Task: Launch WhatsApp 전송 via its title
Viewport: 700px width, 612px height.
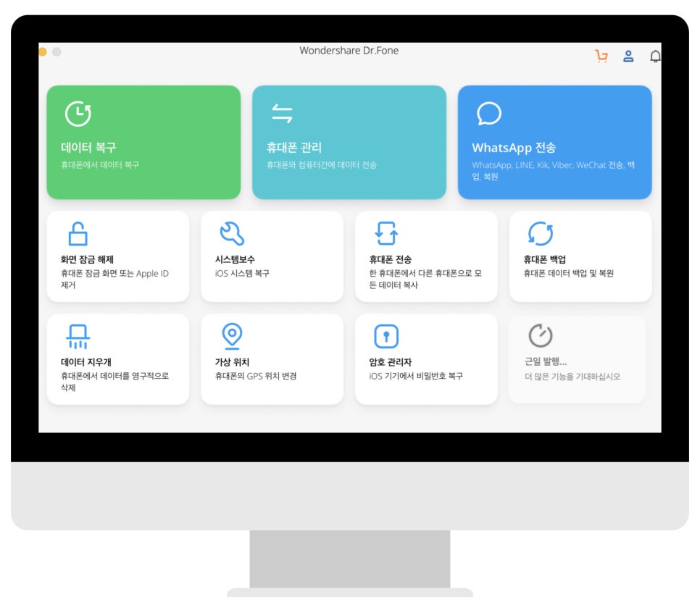Action: tap(514, 148)
